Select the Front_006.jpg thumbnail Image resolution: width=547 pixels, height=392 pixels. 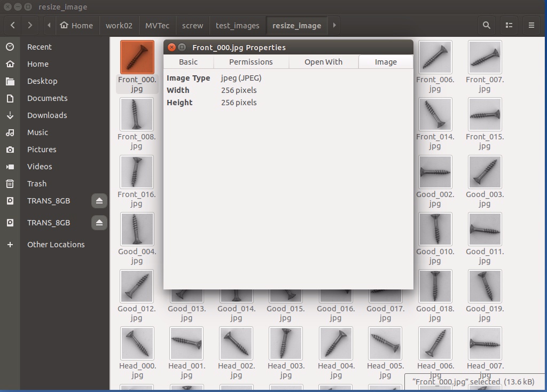pos(435,57)
